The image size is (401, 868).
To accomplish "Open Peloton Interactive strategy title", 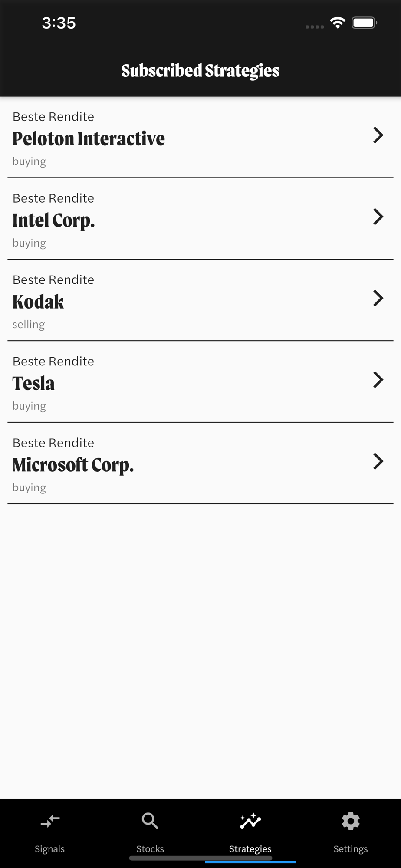I will pos(89,139).
